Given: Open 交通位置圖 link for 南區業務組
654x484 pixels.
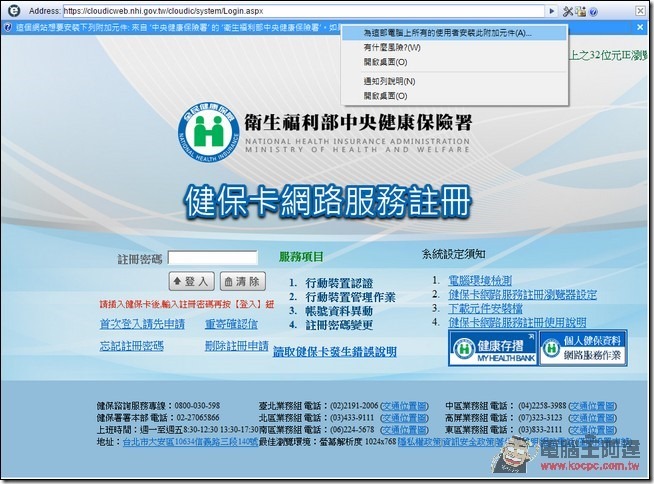Looking at the screenshot, I should (404, 429).
